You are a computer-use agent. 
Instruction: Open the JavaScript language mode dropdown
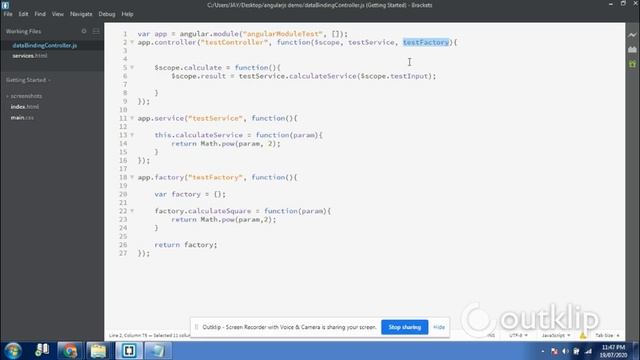(556, 335)
